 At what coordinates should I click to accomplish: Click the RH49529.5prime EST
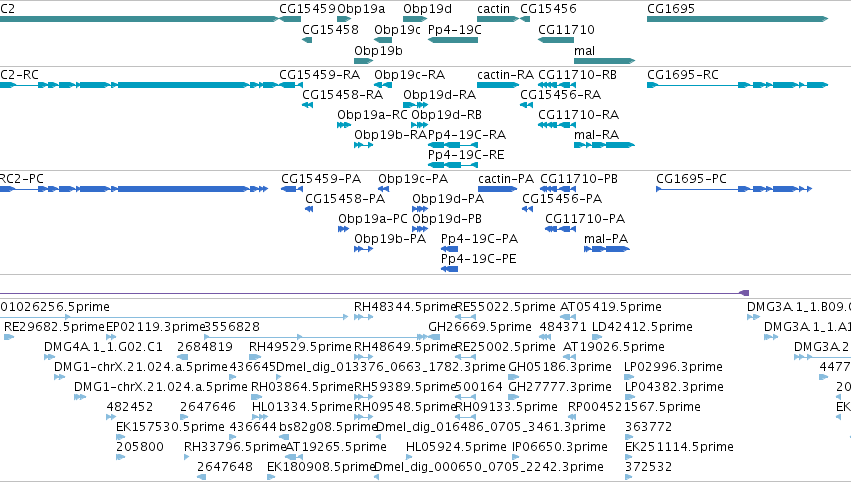tap(255, 358)
